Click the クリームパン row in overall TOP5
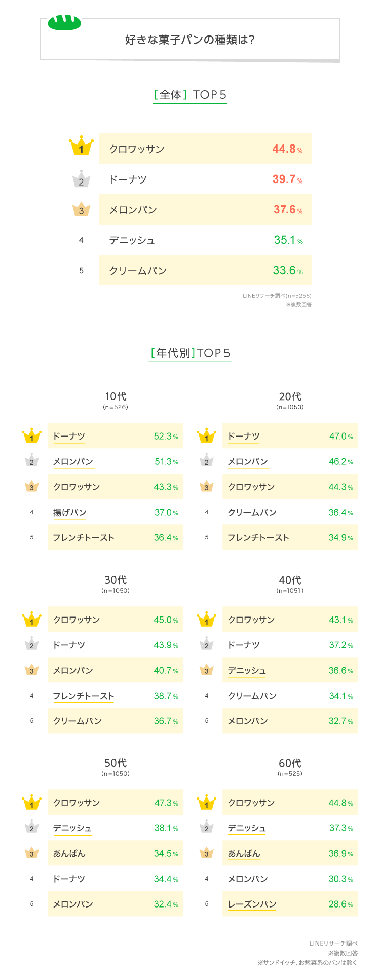 pos(205,271)
